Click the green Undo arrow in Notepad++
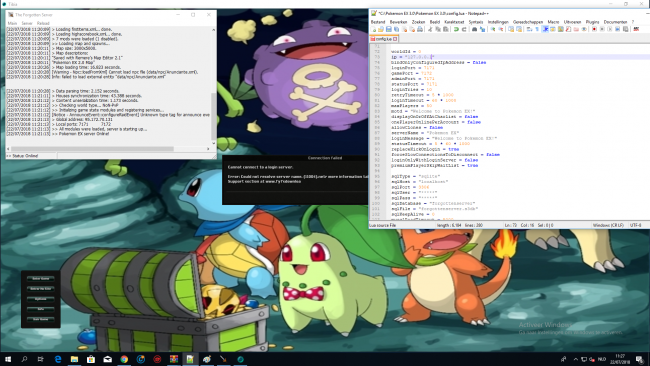Screen dimensions: 650x366 (x=456, y=29)
